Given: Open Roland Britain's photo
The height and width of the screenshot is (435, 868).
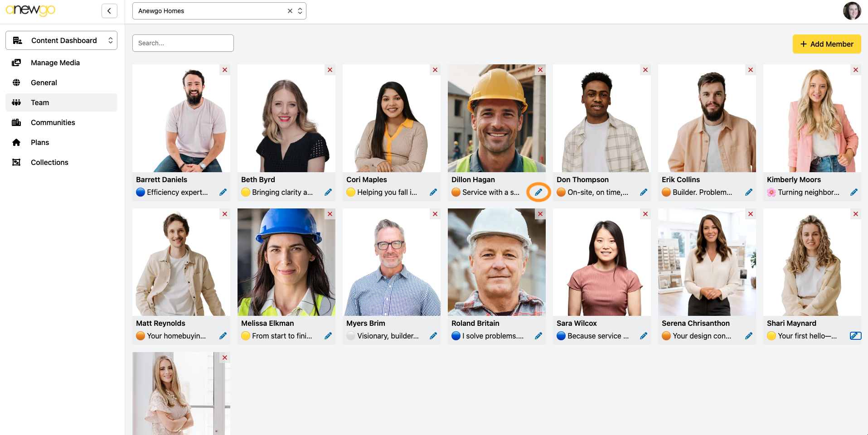Looking at the screenshot, I should click(x=497, y=262).
